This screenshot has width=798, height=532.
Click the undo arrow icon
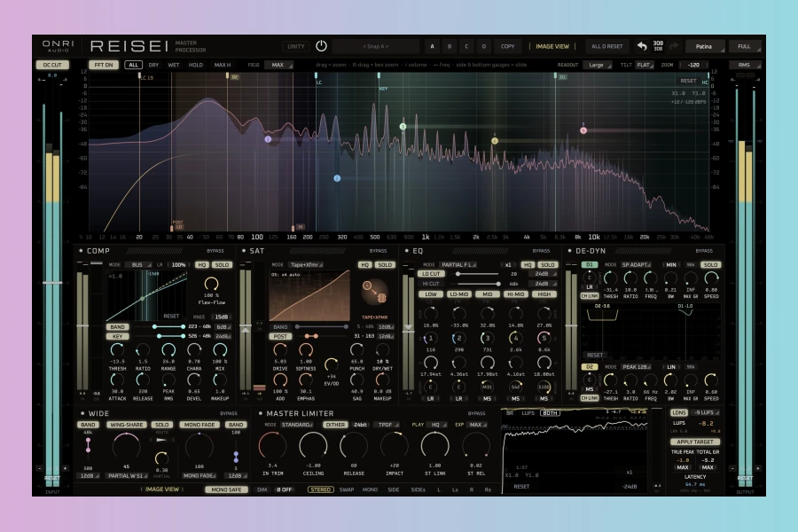click(x=642, y=46)
